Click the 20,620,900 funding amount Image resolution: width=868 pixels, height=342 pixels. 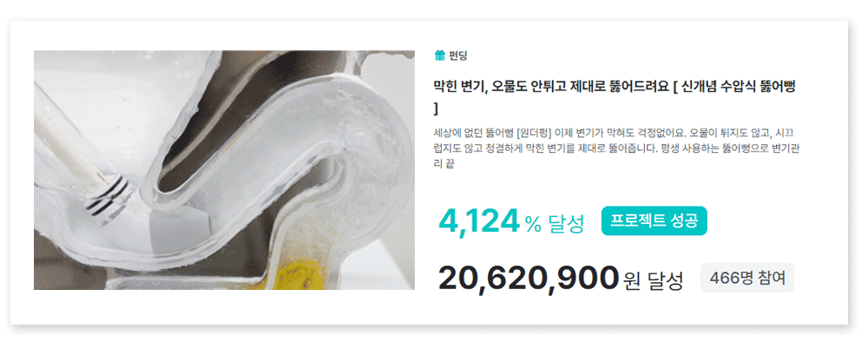pos(528,278)
